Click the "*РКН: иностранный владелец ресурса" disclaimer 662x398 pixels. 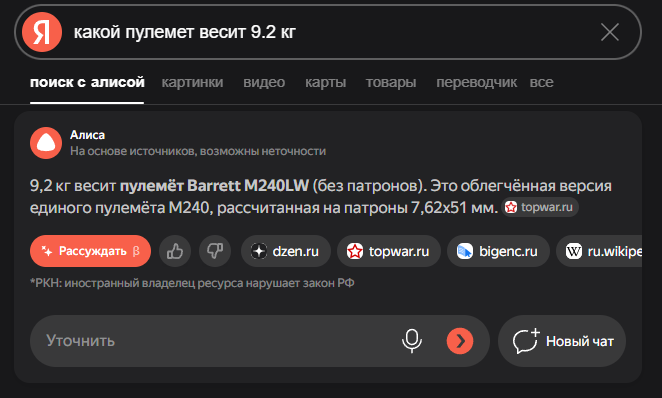pyautogui.click(x=192, y=283)
